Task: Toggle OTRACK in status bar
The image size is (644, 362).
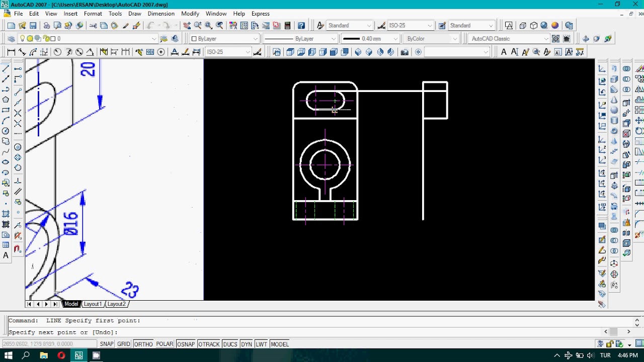Action: (209, 344)
